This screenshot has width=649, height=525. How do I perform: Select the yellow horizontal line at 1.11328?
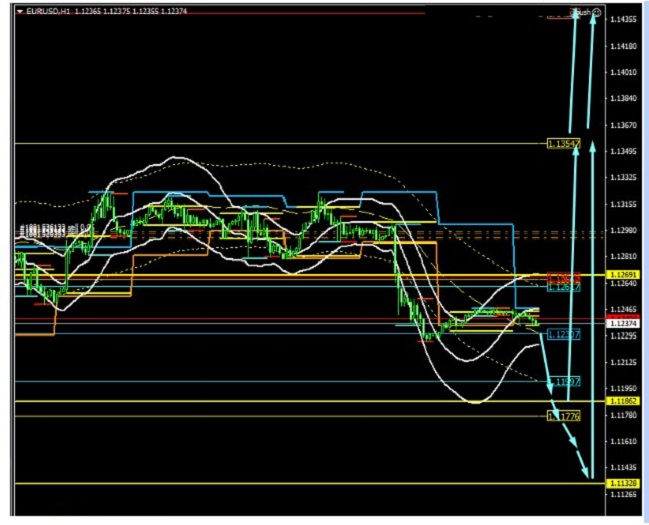pyautogui.click(x=300, y=483)
